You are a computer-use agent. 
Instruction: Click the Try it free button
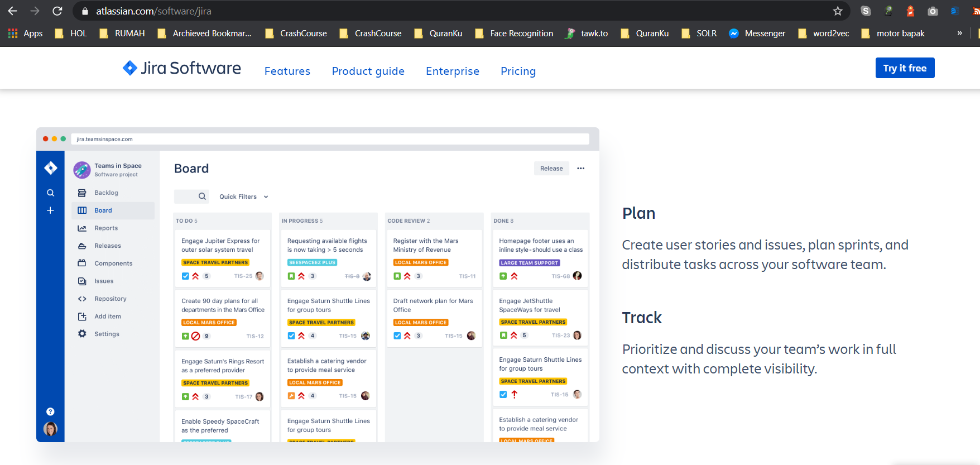click(905, 68)
